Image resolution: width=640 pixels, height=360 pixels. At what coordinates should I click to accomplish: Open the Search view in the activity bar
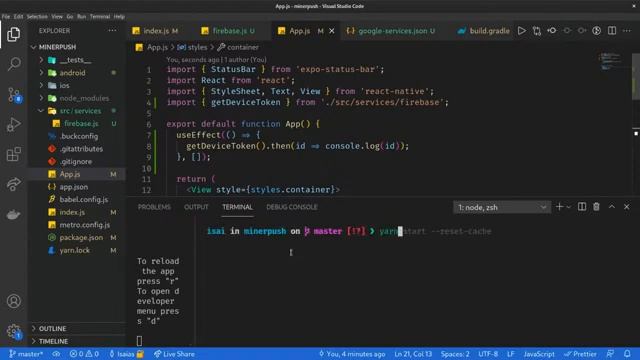coord(13,64)
